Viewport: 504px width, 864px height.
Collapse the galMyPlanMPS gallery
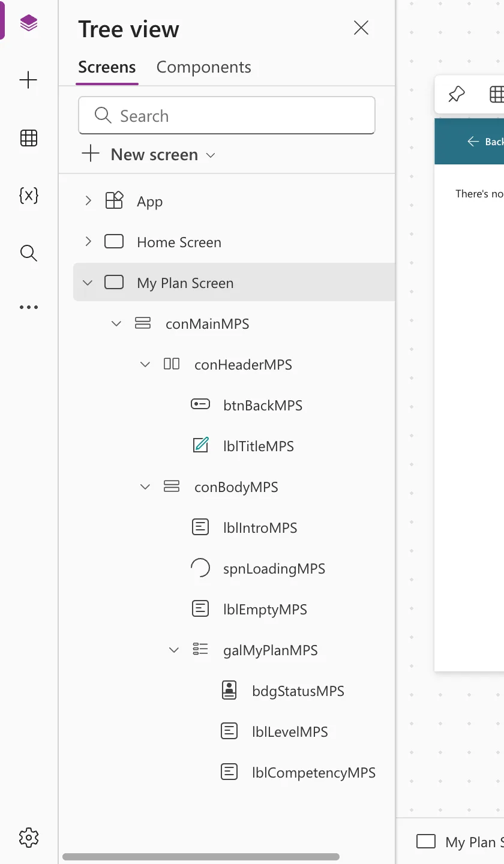coord(174,650)
